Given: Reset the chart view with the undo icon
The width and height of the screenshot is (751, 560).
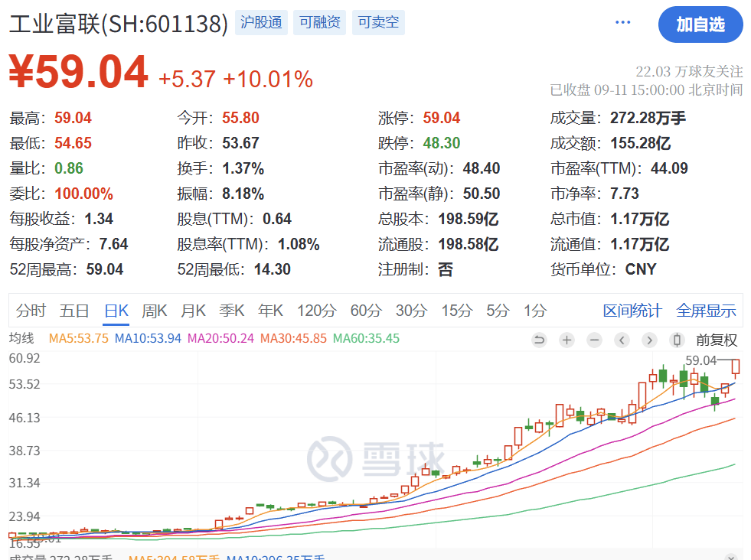Looking at the screenshot, I should click(x=539, y=339).
